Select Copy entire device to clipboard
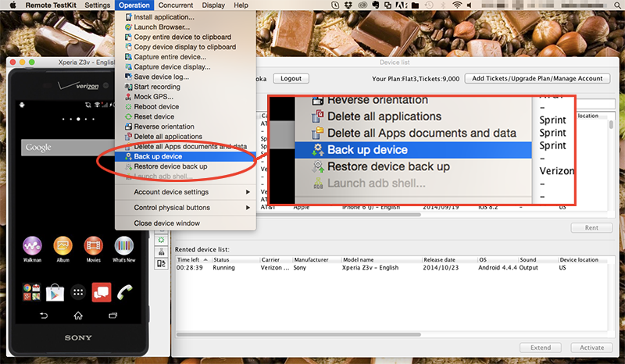Image resolution: width=625 pixels, height=364 pixels. pos(185,37)
